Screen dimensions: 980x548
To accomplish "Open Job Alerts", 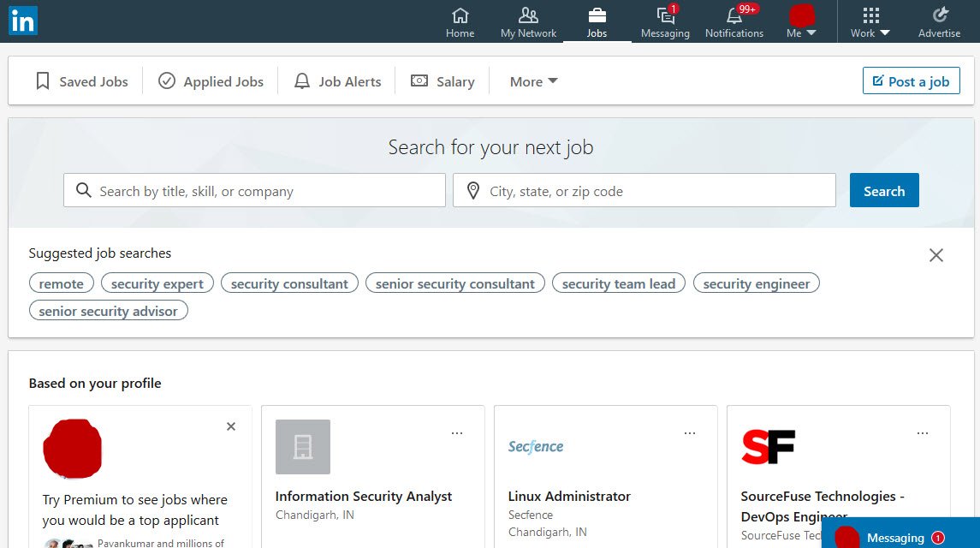I will coord(337,81).
